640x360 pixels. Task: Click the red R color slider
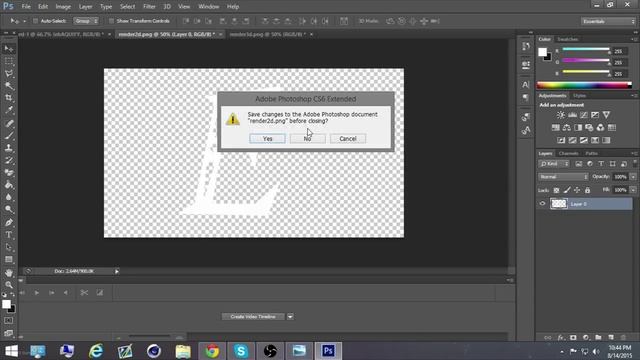(x=586, y=50)
